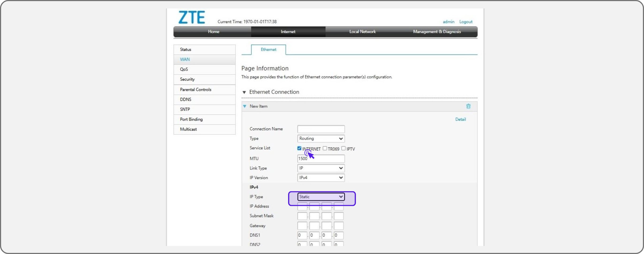The height and width of the screenshot is (254, 644).
Task: Click the Connection Name input field
Action: click(x=321, y=129)
